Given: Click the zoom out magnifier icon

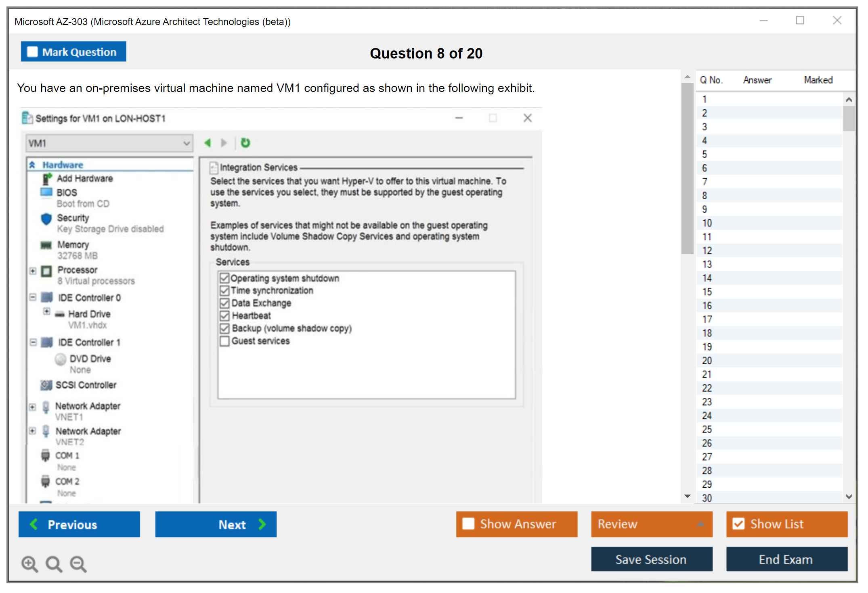Looking at the screenshot, I should [78, 564].
